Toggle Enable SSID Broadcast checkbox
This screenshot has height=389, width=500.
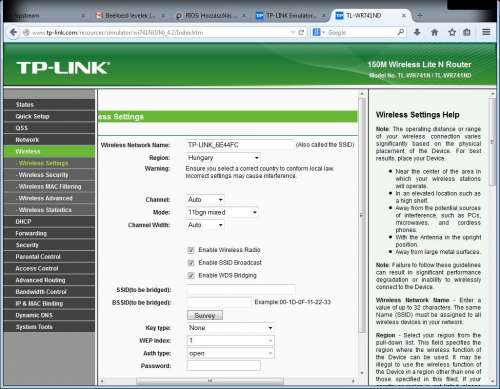[191, 263]
